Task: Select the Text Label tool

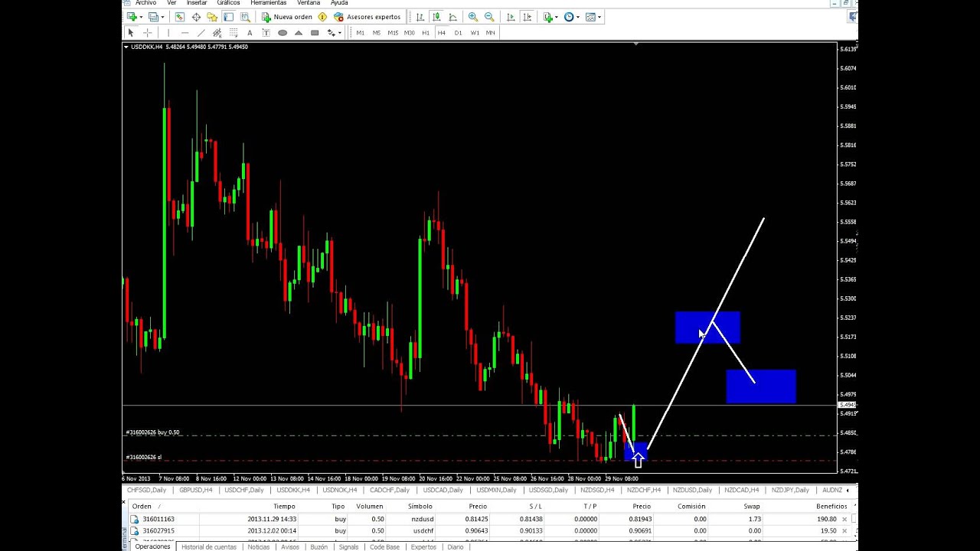Action: coord(266,33)
